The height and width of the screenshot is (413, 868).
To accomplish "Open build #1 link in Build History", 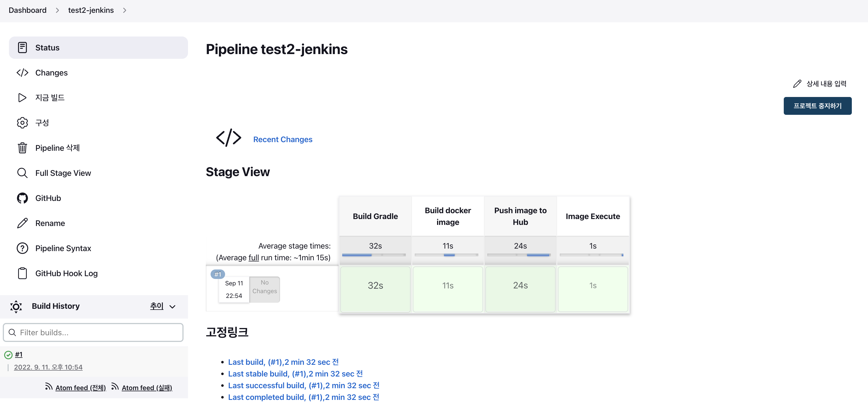I will (x=19, y=354).
